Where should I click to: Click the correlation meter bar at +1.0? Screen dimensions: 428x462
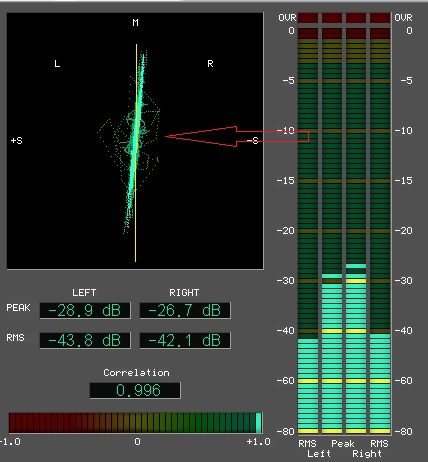point(259,423)
